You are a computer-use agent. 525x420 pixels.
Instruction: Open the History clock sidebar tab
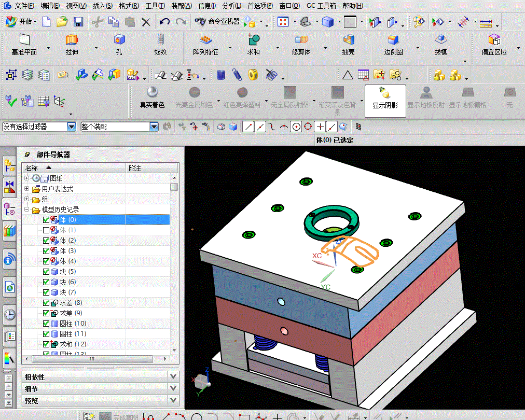(10, 315)
